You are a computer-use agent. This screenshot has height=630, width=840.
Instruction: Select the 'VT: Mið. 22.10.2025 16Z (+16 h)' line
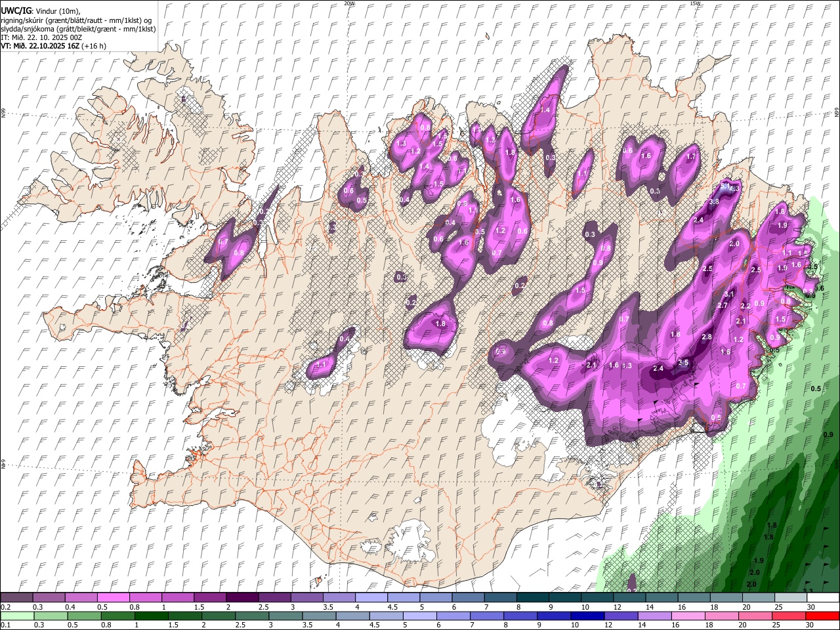click(x=53, y=46)
